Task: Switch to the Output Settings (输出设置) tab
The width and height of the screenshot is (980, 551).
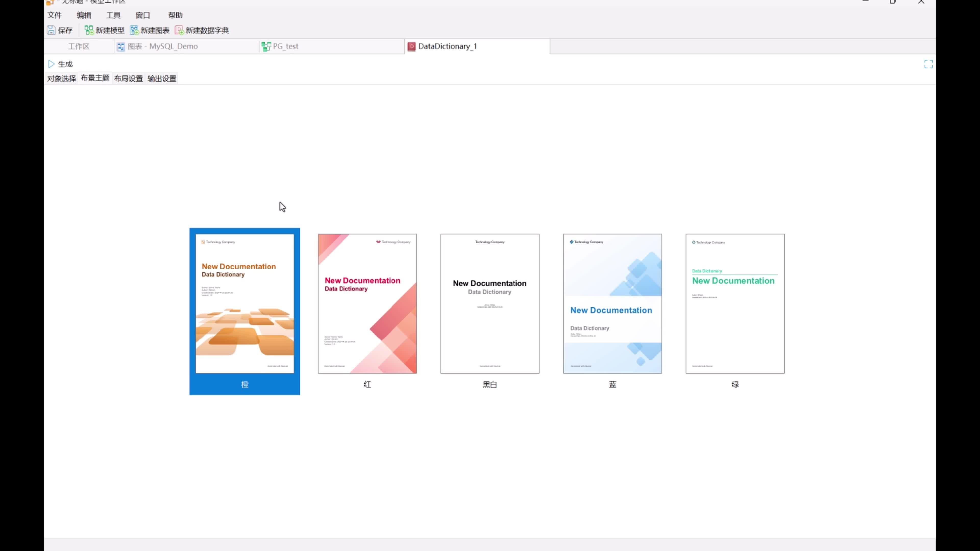Action: pyautogui.click(x=162, y=78)
